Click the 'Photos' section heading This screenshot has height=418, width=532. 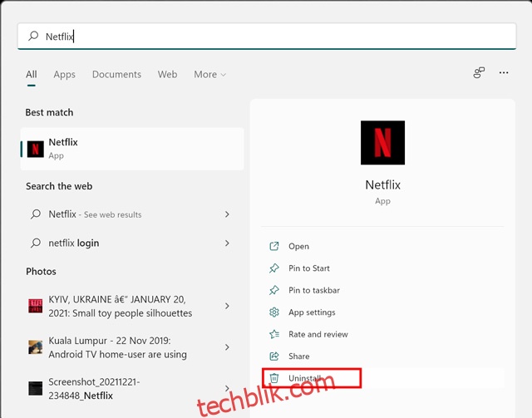41,272
